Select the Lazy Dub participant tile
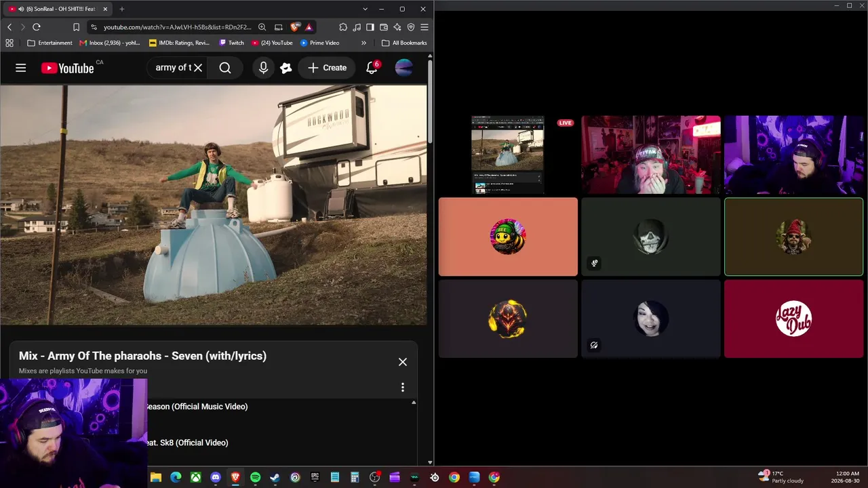Viewport: 868px width, 488px height. point(794,319)
